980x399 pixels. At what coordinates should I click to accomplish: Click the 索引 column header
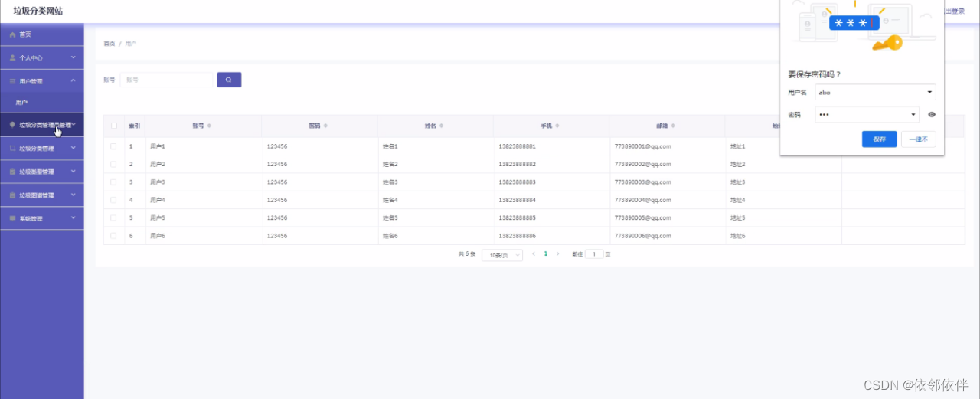coord(134,126)
